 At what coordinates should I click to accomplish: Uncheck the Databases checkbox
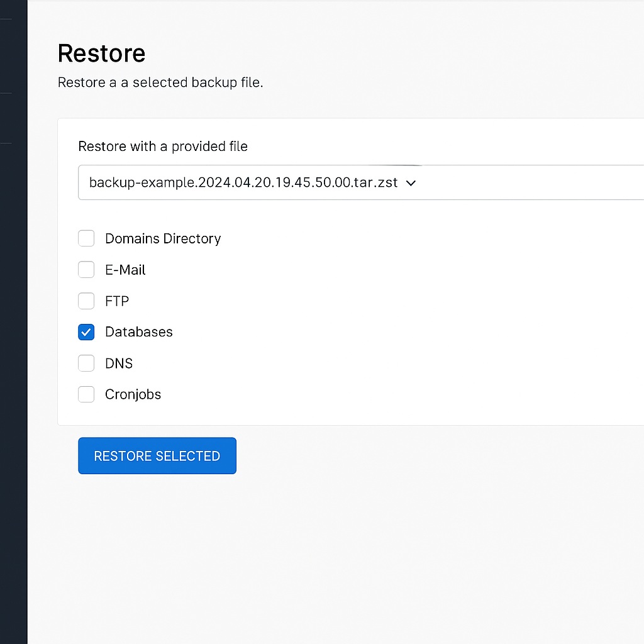tap(86, 332)
